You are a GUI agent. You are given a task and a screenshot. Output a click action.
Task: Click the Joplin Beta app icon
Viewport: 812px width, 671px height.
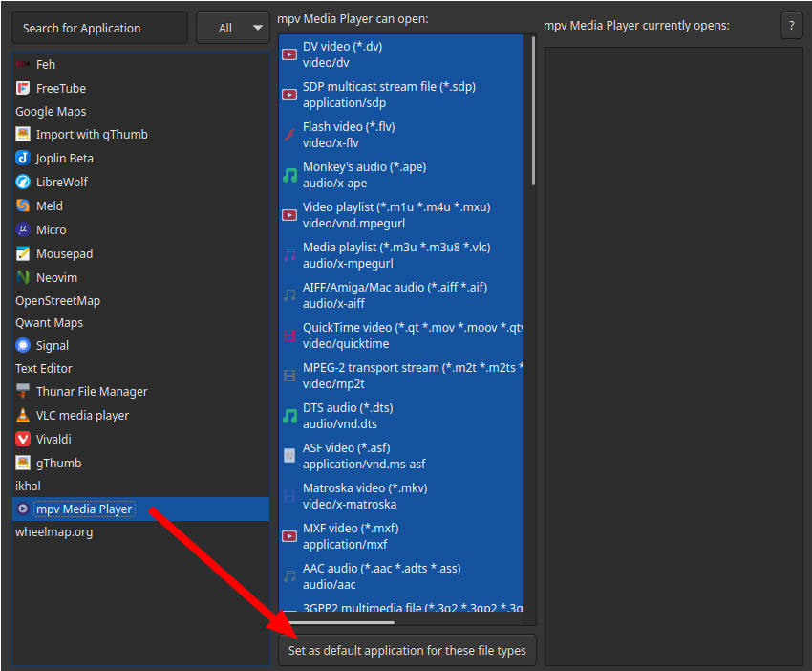tap(21, 158)
